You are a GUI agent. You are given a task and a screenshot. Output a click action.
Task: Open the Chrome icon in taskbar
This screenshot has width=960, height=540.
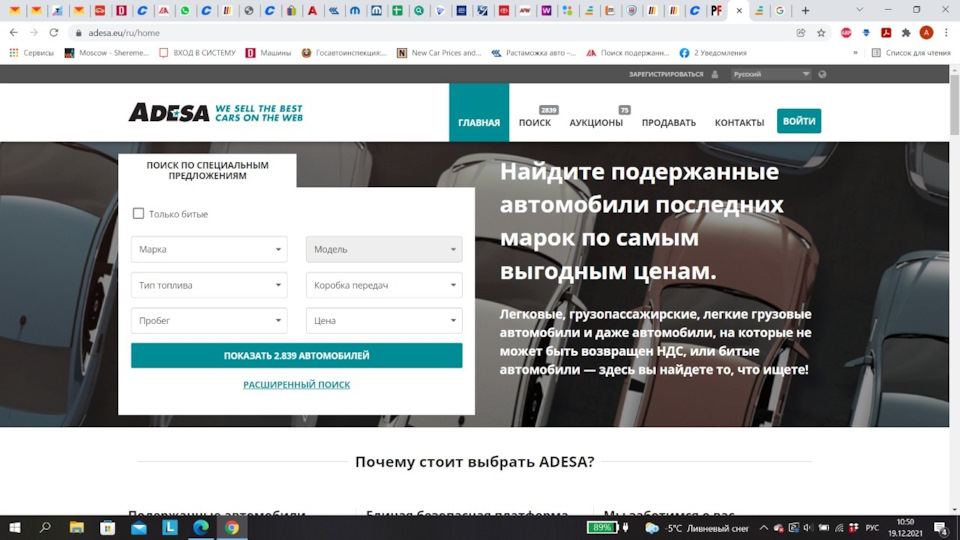(231, 527)
